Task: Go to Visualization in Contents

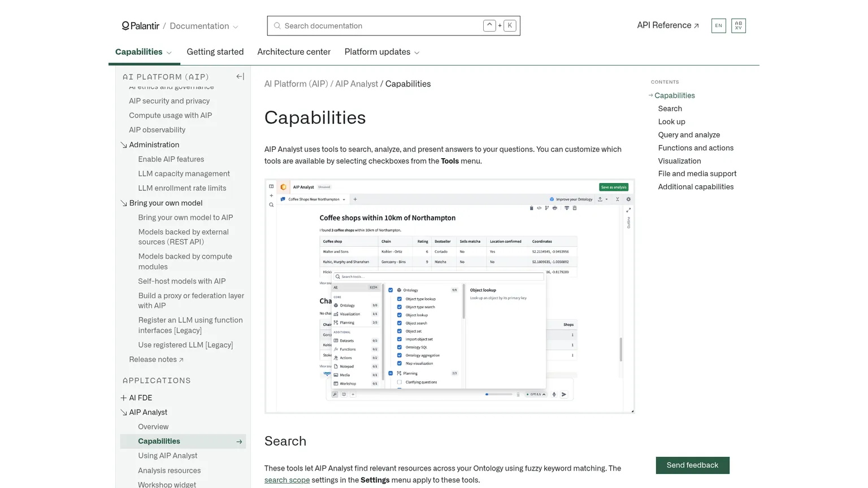Action: [x=679, y=161]
